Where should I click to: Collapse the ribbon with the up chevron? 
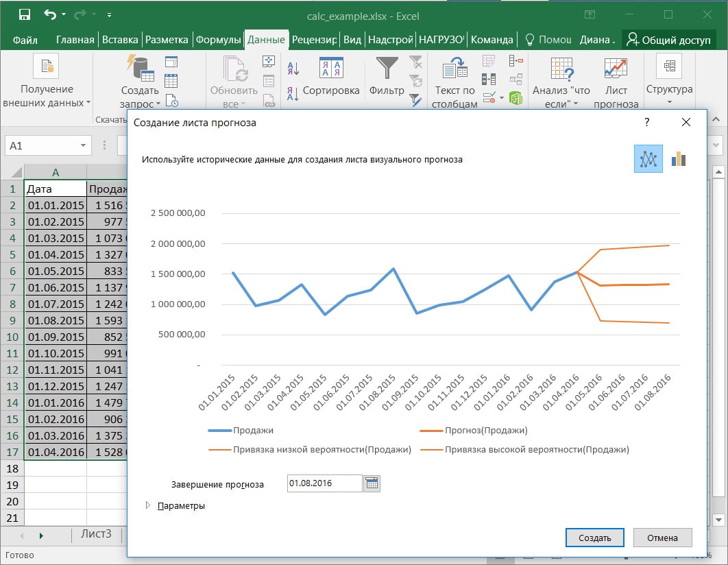tap(716, 120)
